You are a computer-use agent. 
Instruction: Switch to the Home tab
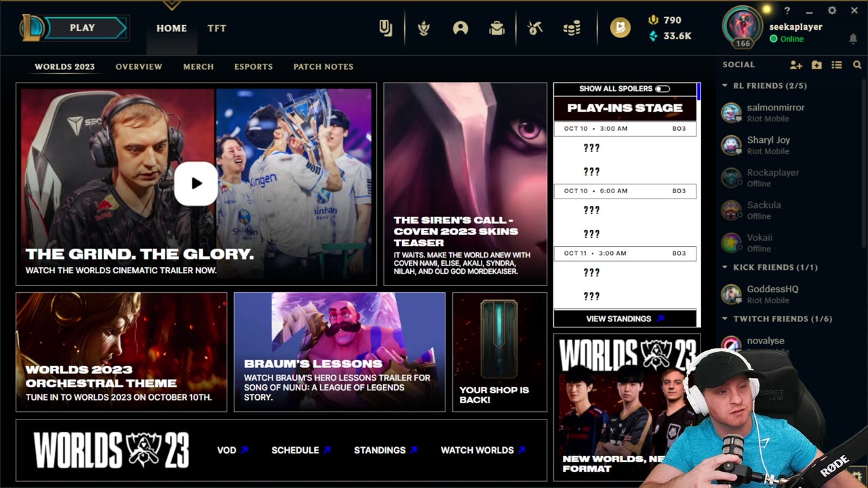coord(172,28)
